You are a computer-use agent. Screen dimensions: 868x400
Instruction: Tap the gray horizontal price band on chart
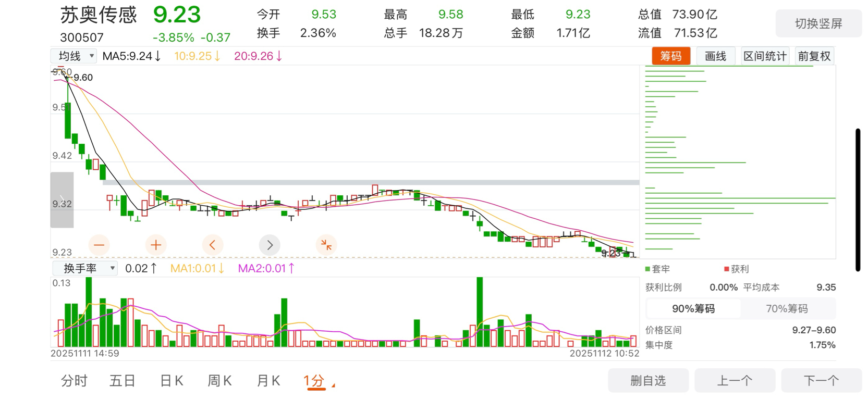371,182
